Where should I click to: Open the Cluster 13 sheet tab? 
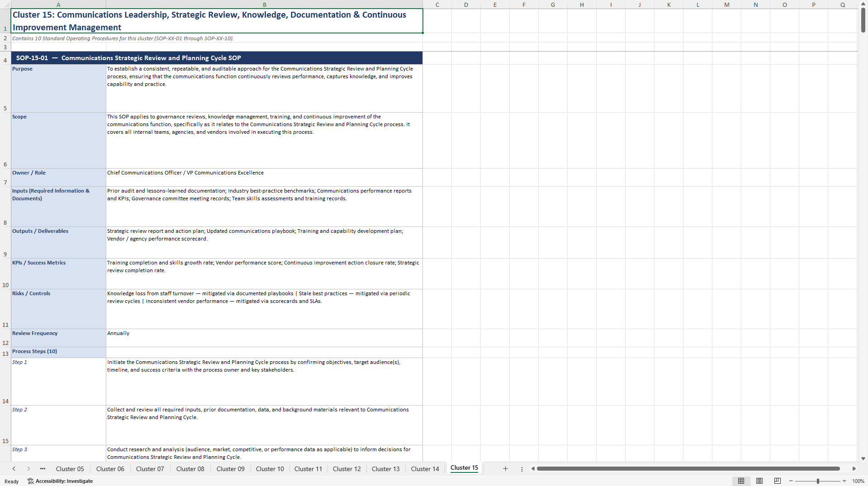click(386, 469)
